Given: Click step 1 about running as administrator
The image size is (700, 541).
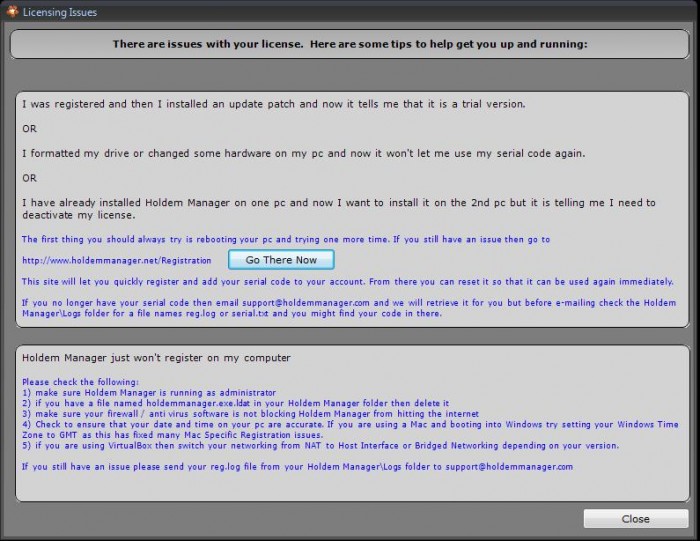Looking at the screenshot, I should pyautogui.click(x=149, y=393).
